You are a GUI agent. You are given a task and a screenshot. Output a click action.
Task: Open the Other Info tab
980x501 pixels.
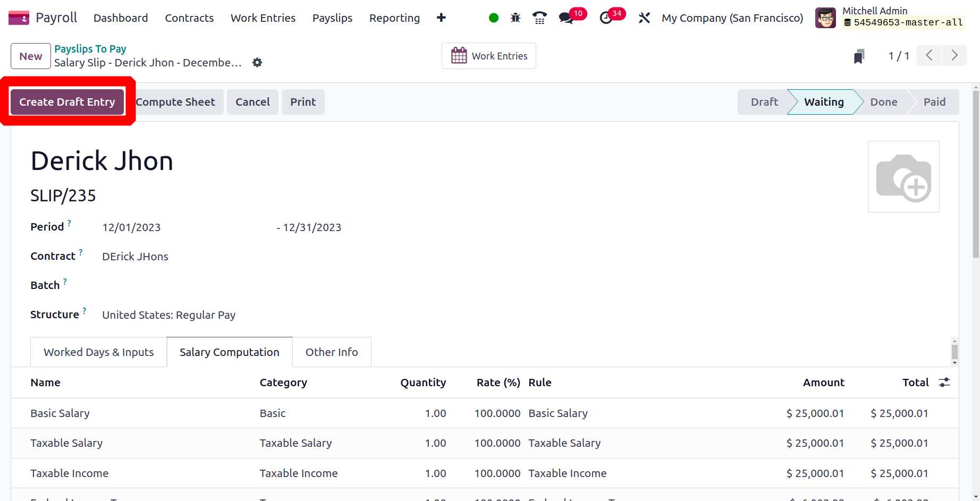click(332, 352)
